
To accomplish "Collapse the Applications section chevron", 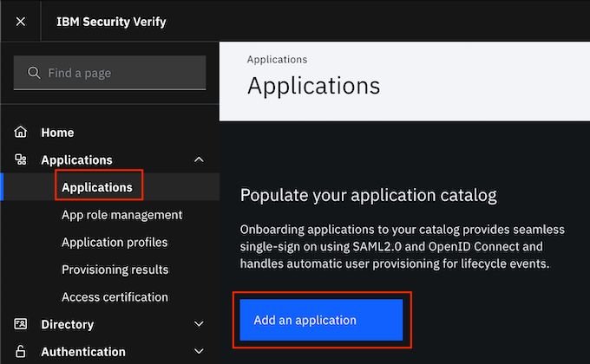I will coord(199,159).
